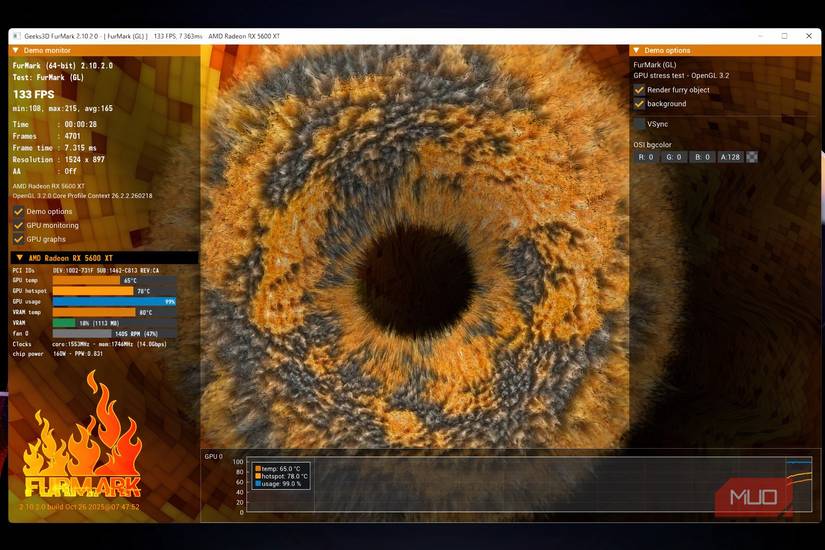Click the usage: 99.0 % legend entry
The image size is (825, 550).
click(278, 483)
